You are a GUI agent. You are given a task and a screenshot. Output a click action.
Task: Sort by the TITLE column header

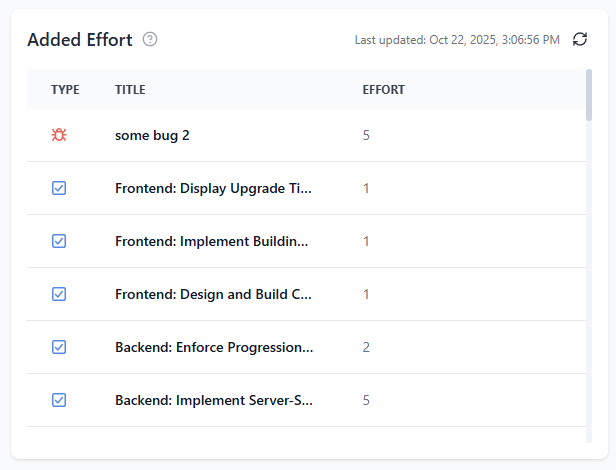tap(130, 90)
